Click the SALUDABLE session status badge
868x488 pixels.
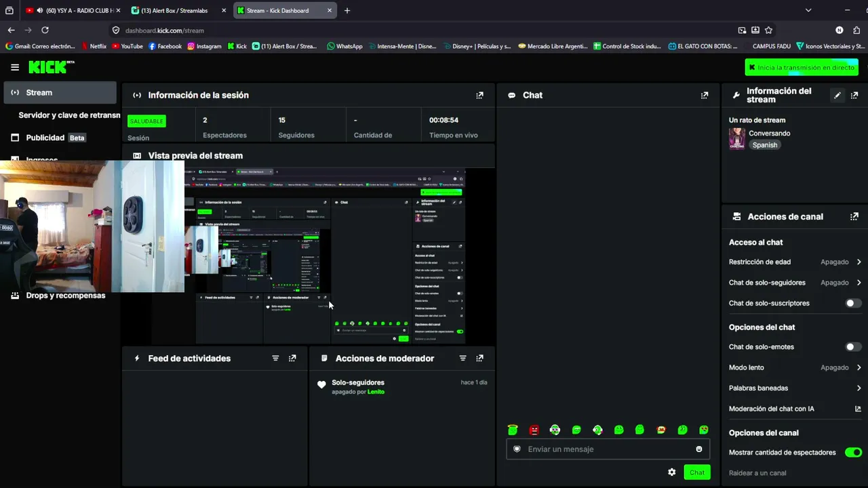point(146,121)
